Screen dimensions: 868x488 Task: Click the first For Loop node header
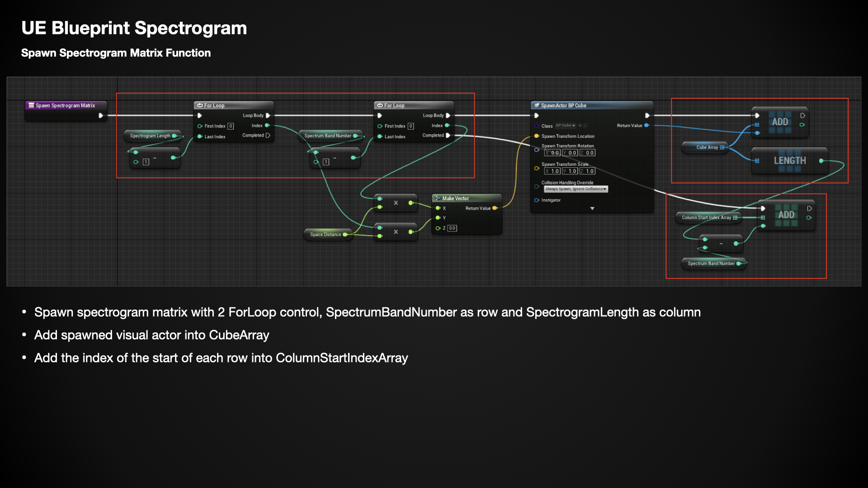point(233,105)
